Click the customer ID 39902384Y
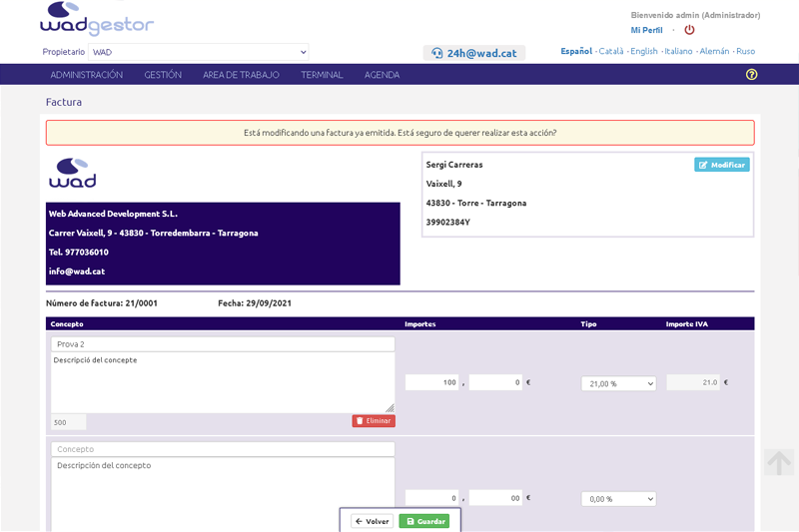 447,222
